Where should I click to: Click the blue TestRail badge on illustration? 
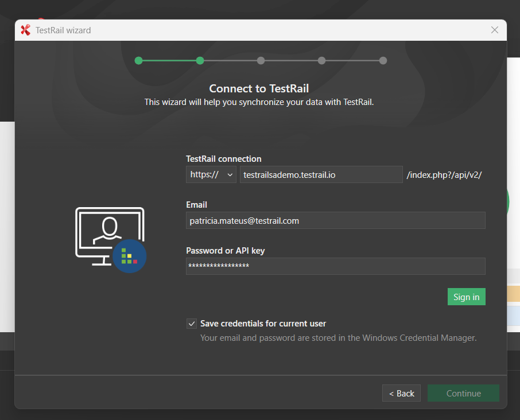[x=129, y=256]
